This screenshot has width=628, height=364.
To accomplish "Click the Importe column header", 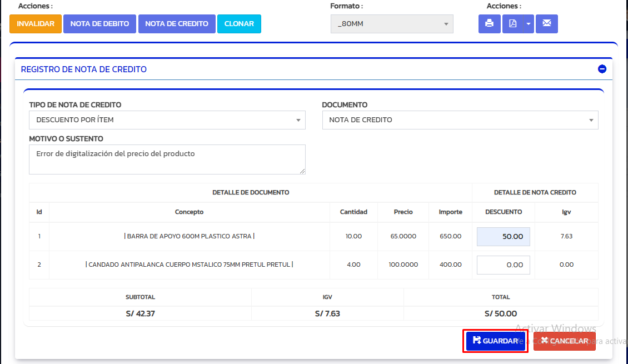I will 450,212.
